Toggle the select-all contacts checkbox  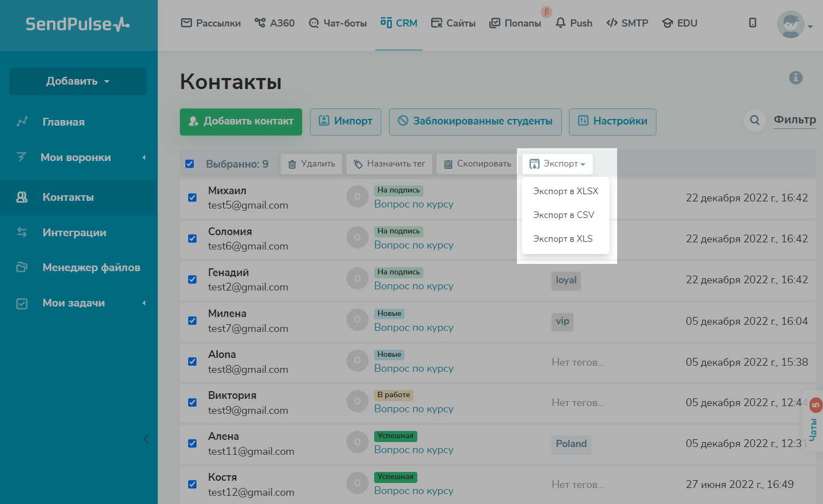click(x=190, y=164)
